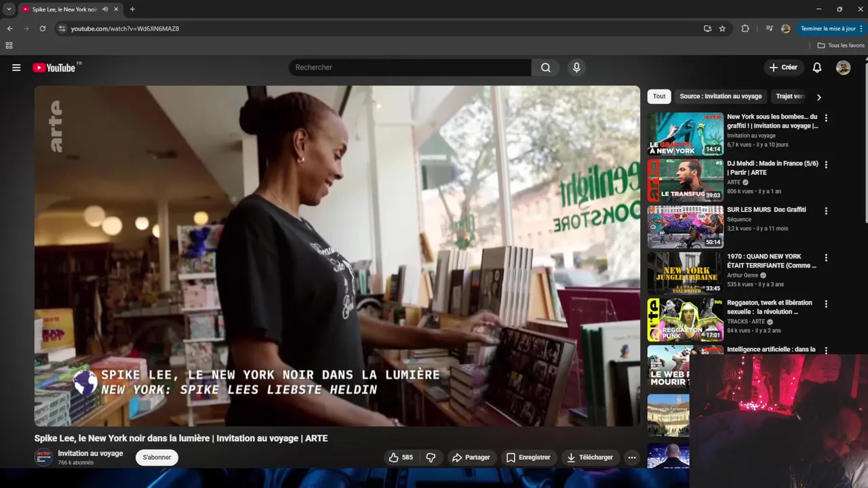
Task: Install app icon in the address bar
Action: click(x=707, y=28)
